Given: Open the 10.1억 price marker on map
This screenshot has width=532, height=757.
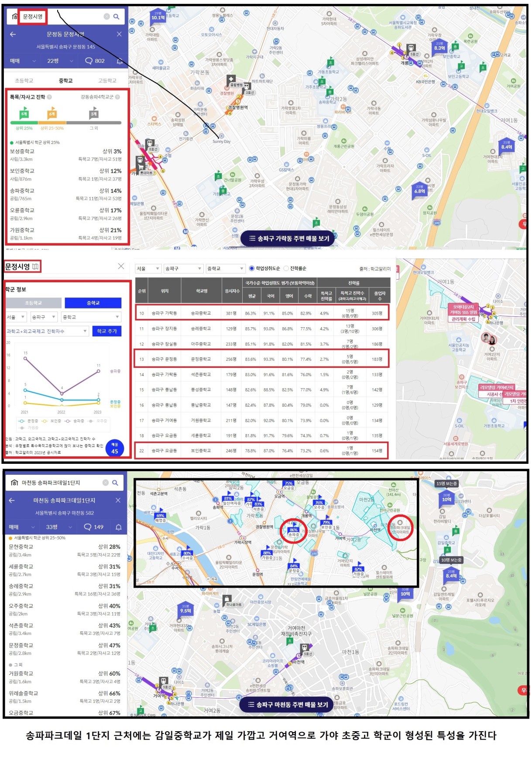Looking at the screenshot, I should point(158,17).
